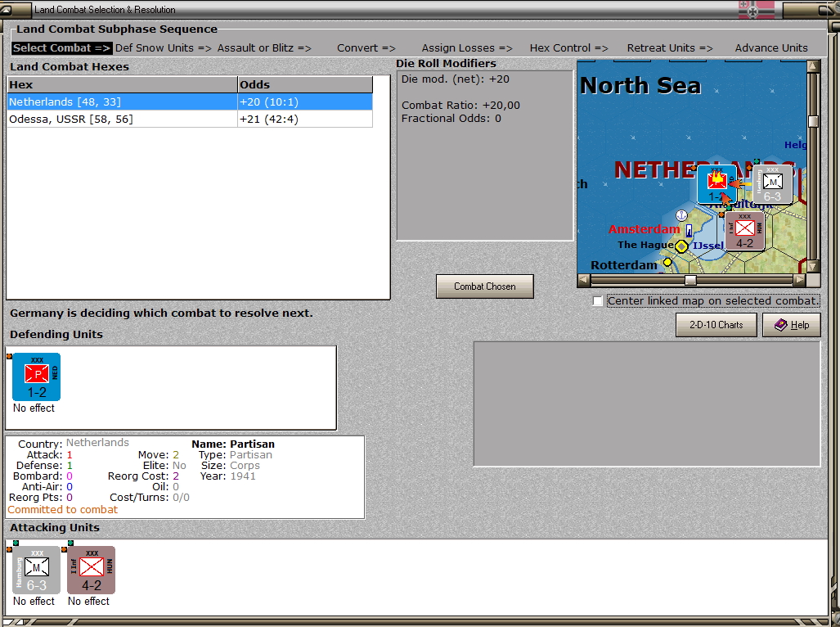840x627 pixels.
Task: Click the Advance Units subphase step
Action: tap(771, 47)
